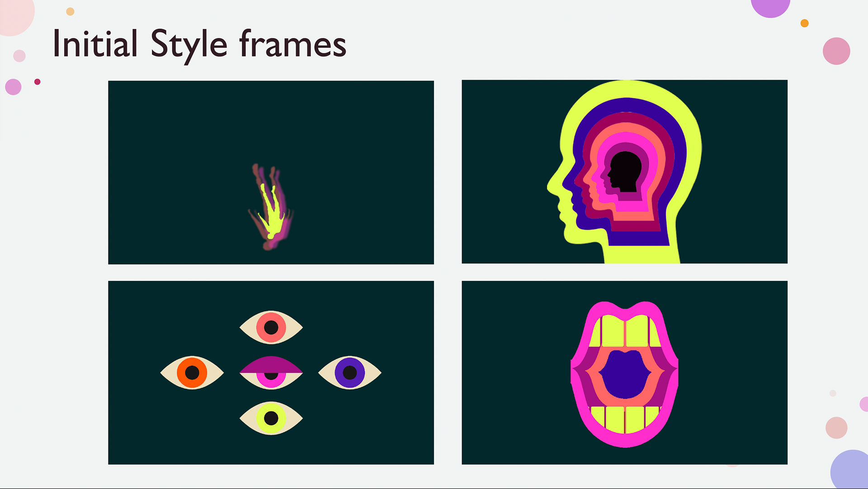Screen dimensions: 868x489
Task: Select the open mouth style frame
Action: click(x=624, y=372)
